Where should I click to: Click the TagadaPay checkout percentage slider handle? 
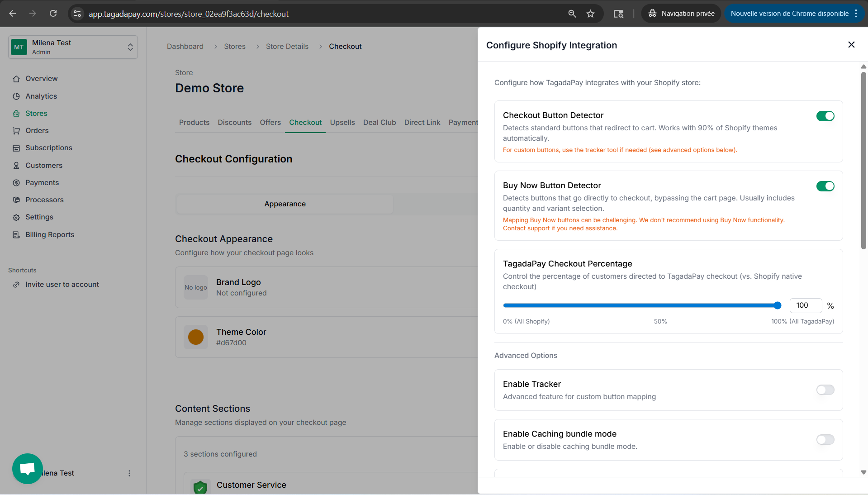[778, 306]
